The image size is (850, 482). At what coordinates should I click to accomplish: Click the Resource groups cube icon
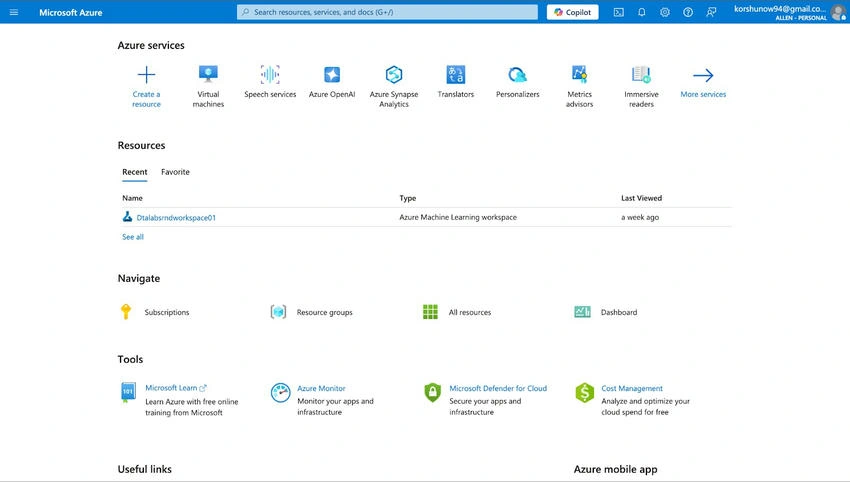click(x=278, y=312)
